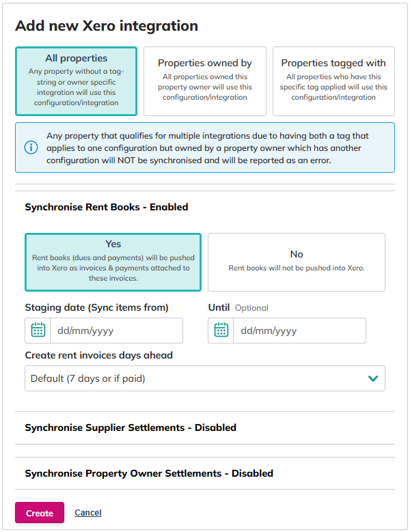Choose the Properties tagged with option
Screen dimensions: 410x532
[333, 81]
